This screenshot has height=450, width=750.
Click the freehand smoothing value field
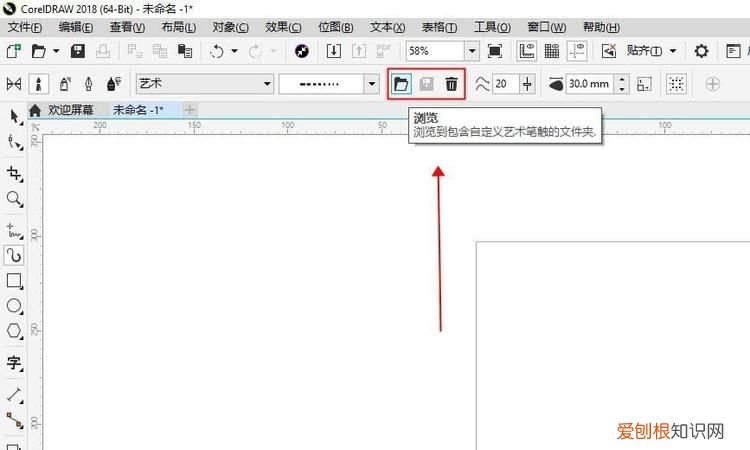[505, 84]
